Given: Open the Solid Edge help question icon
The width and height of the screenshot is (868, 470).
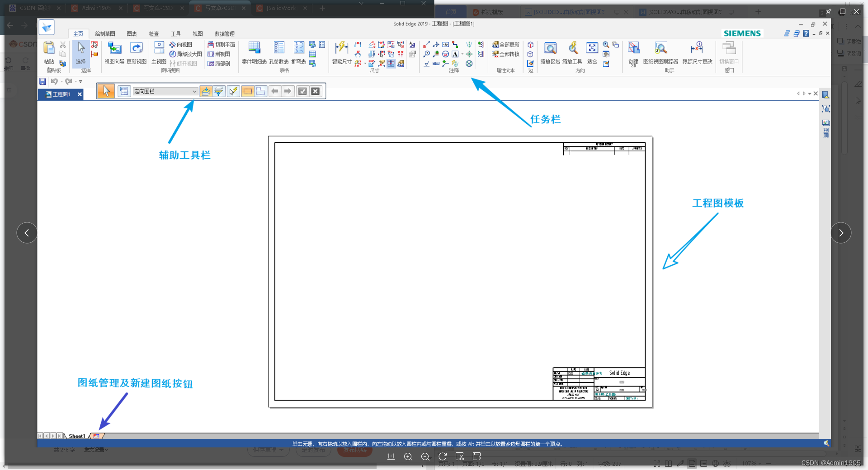Looking at the screenshot, I should (x=806, y=33).
